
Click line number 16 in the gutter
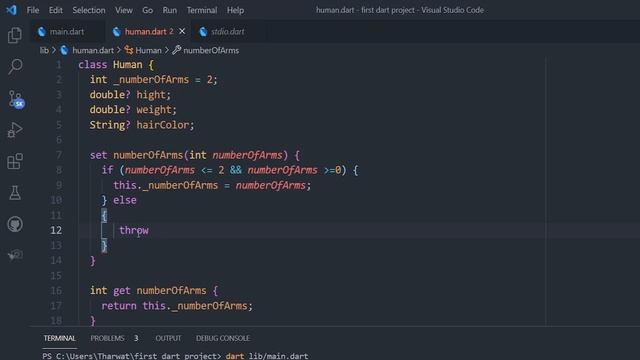tap(56, 291)
